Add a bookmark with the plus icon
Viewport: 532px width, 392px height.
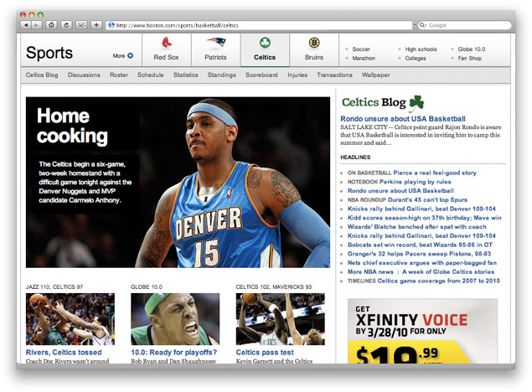(96, 25)
